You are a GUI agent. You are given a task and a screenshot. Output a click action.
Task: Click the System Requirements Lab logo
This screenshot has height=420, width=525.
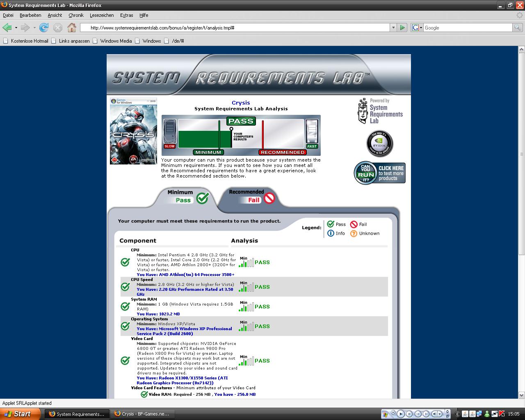[380, 111]
